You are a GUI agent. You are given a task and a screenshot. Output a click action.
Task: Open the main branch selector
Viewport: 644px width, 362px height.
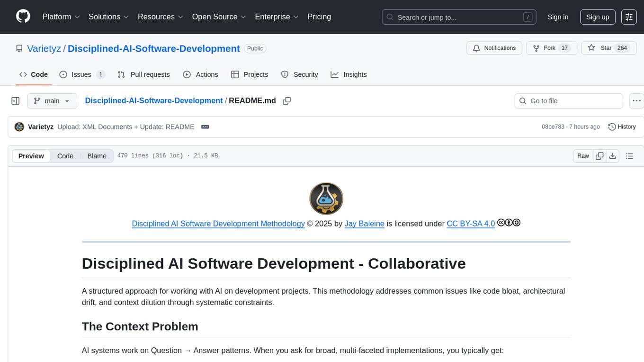point(52,101)
